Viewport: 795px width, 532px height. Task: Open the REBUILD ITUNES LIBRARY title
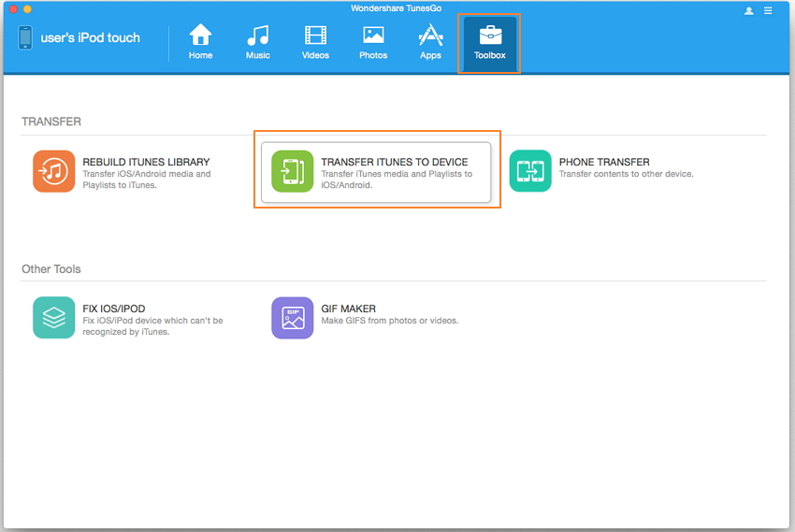(x=146, y=162)
